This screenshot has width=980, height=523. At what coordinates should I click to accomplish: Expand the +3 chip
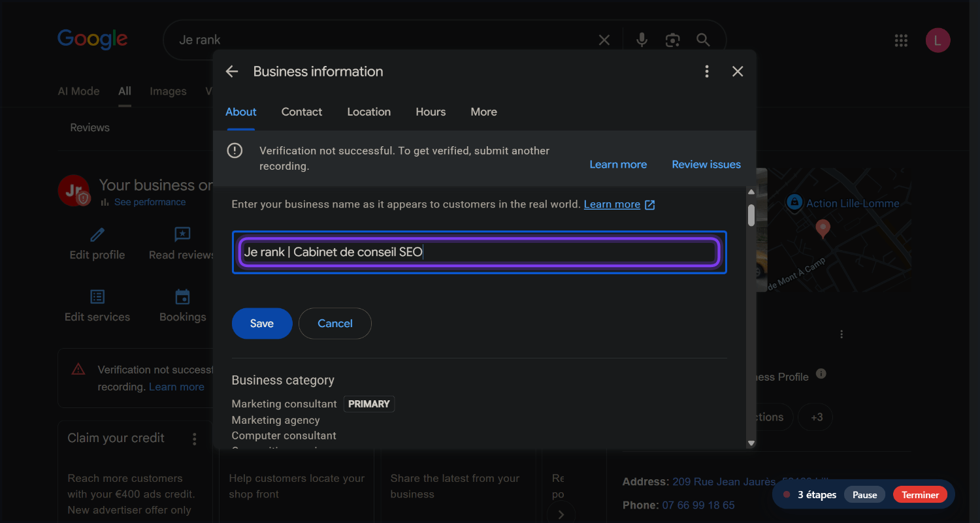(x=817, y=417)
